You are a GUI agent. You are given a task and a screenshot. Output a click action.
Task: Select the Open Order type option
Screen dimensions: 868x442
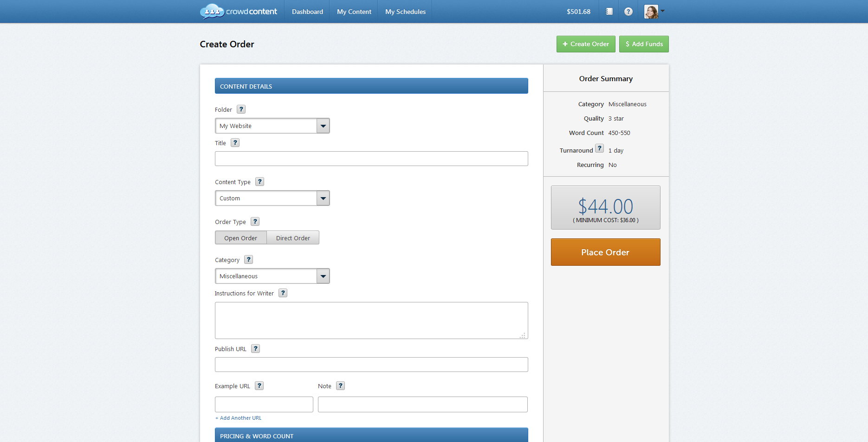coord(240,238)
